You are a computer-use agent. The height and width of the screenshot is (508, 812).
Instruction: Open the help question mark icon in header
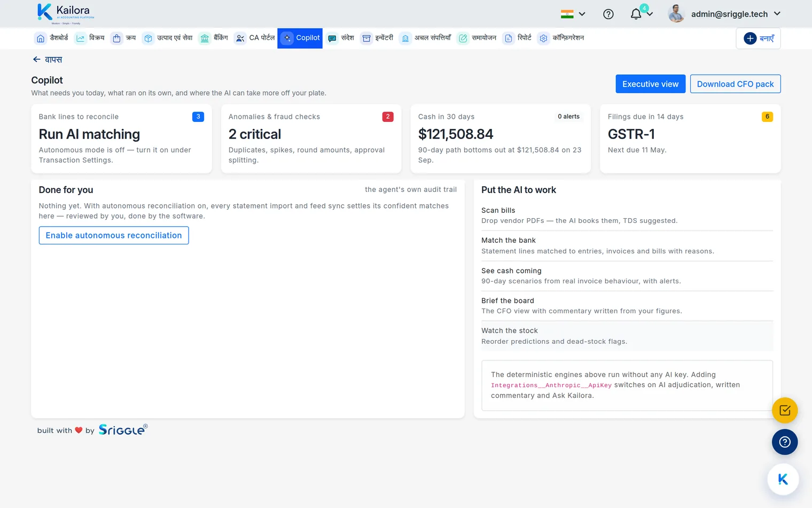pos(608,14)
